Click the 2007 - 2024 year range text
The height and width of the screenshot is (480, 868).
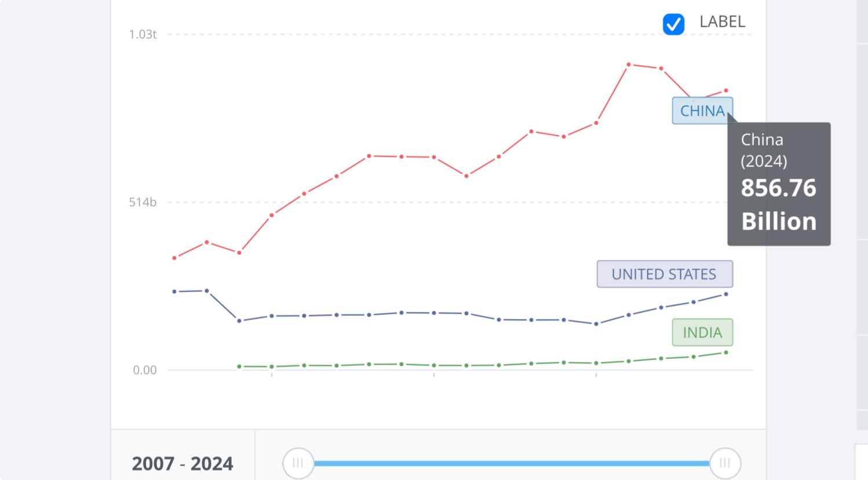[x=183, y=463]
